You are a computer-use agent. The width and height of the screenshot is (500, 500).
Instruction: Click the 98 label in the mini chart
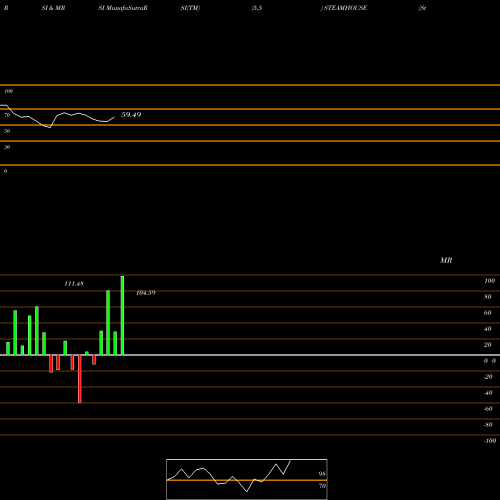pyautogui.click(x=322, y=474)
